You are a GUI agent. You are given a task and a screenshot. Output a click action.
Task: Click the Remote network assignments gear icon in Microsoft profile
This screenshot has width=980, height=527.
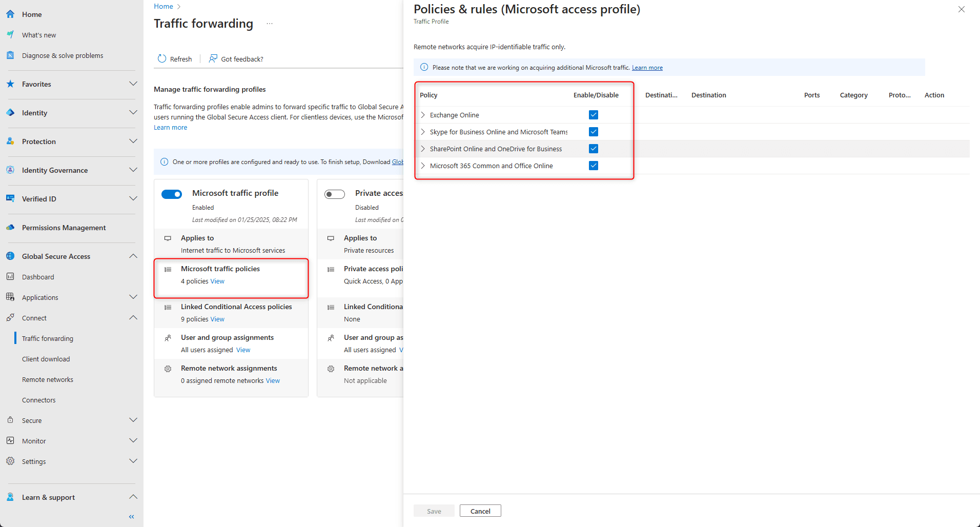(168, 369)
